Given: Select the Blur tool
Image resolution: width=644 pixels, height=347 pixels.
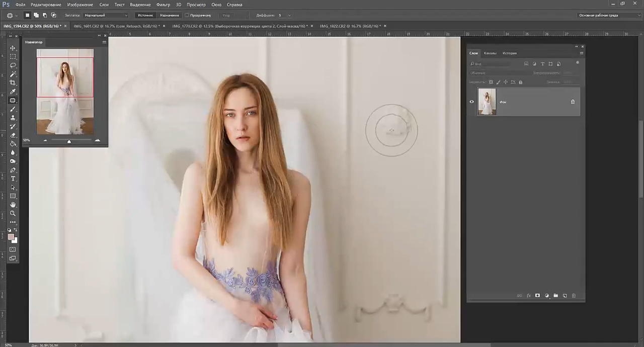Looking at the screenshot, I should point(13,152).
